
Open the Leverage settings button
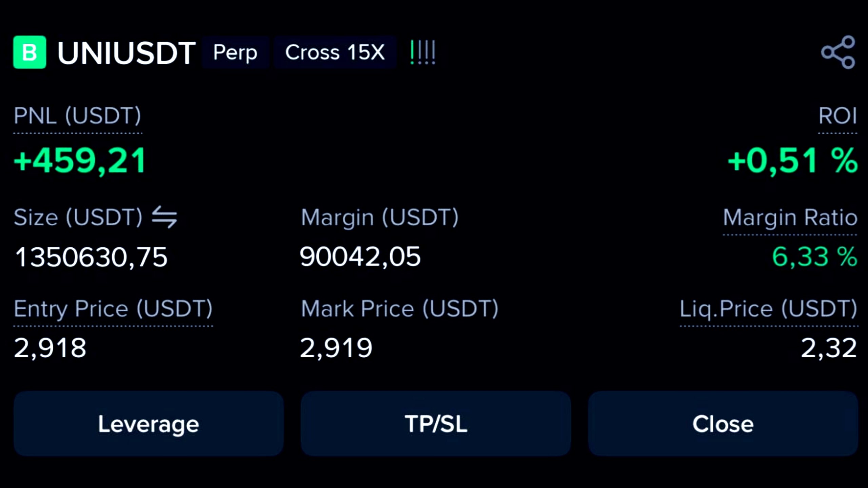click(149, 424)
